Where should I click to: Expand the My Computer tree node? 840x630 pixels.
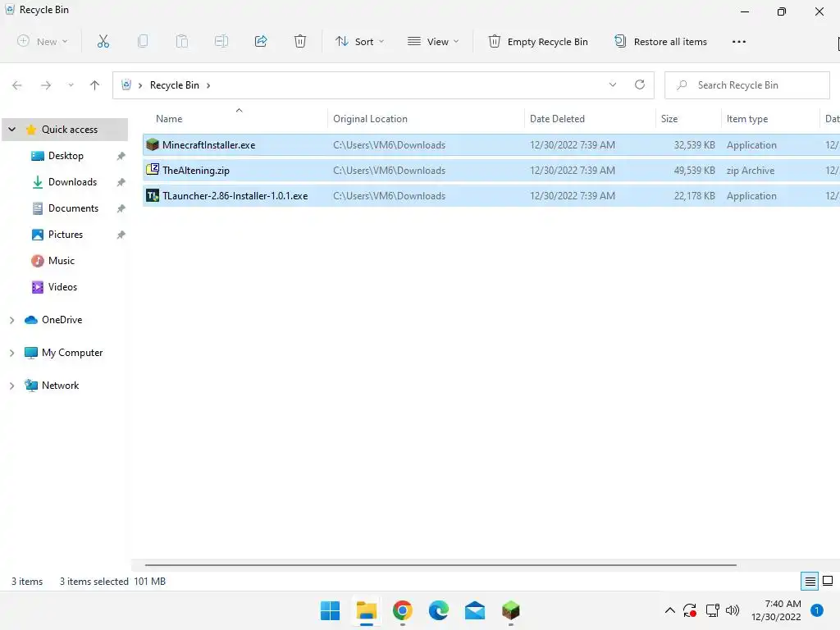11,353
